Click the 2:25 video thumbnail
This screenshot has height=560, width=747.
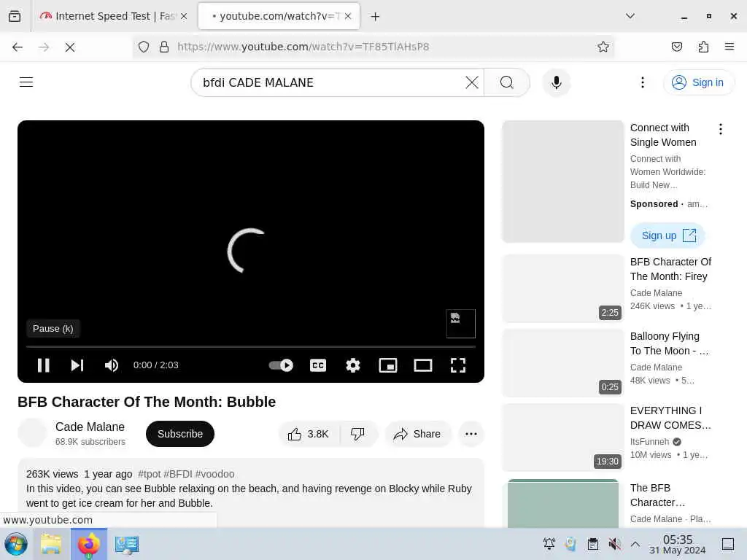coord(562,288)
